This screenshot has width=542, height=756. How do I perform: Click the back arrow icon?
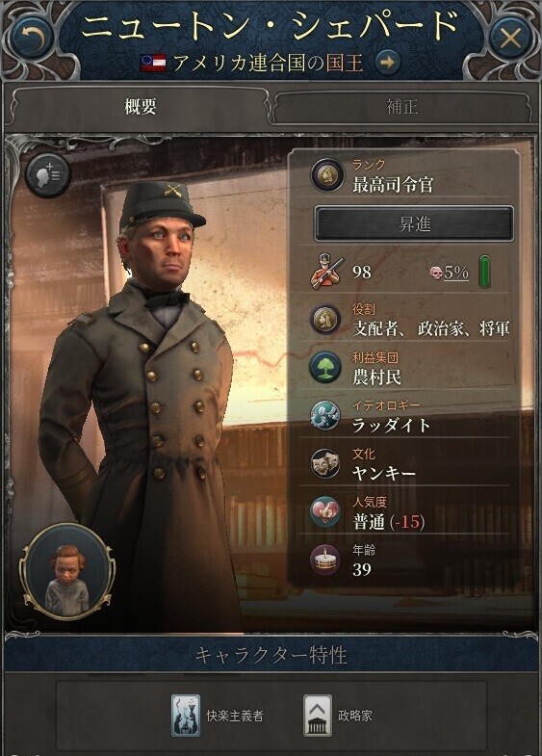pos(33,38)
